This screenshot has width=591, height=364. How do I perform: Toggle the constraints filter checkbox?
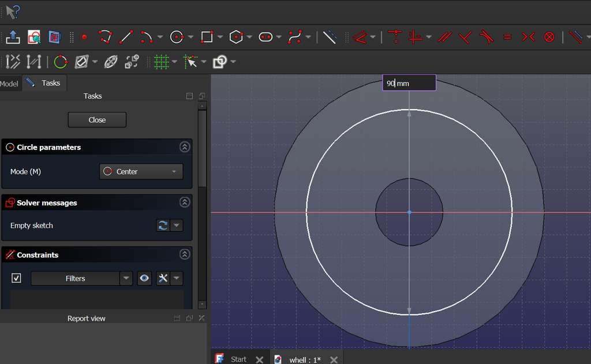[x=16, y=278]
